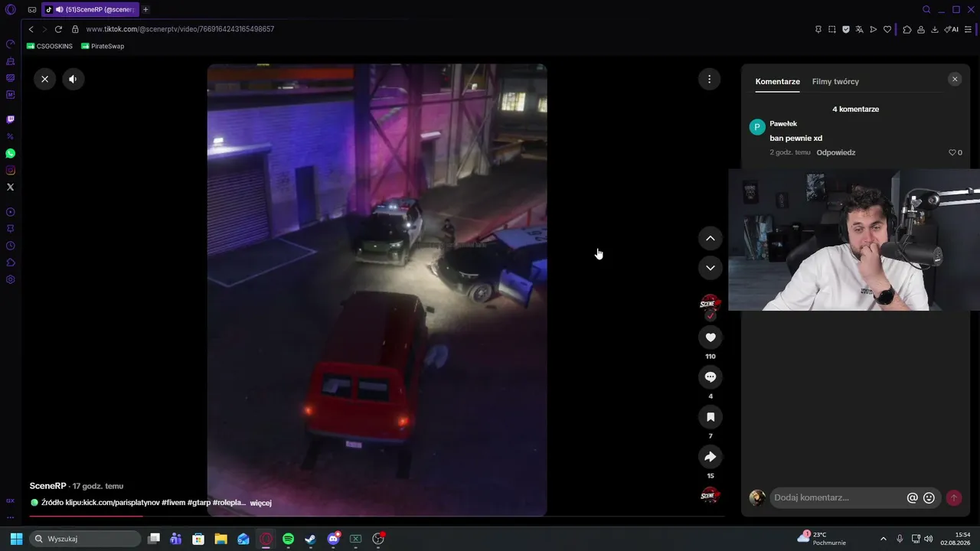The height and width of the screenshot is (551, 980).
Task: Mute the TikTok video sound
Action: 73,79
